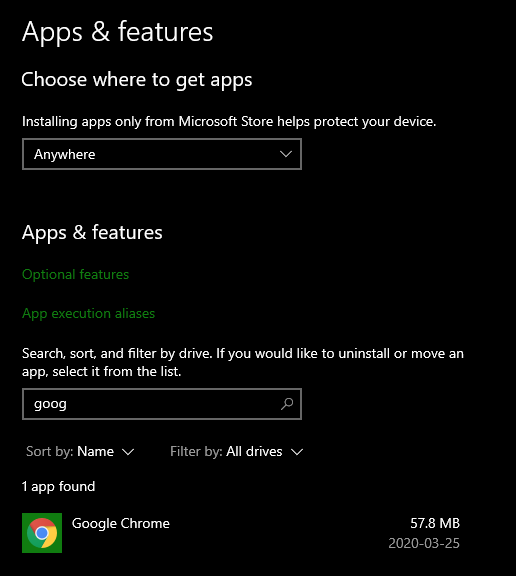Click inside the search field containing goog
Screen dimensions: 516x576
pos(162,404)
